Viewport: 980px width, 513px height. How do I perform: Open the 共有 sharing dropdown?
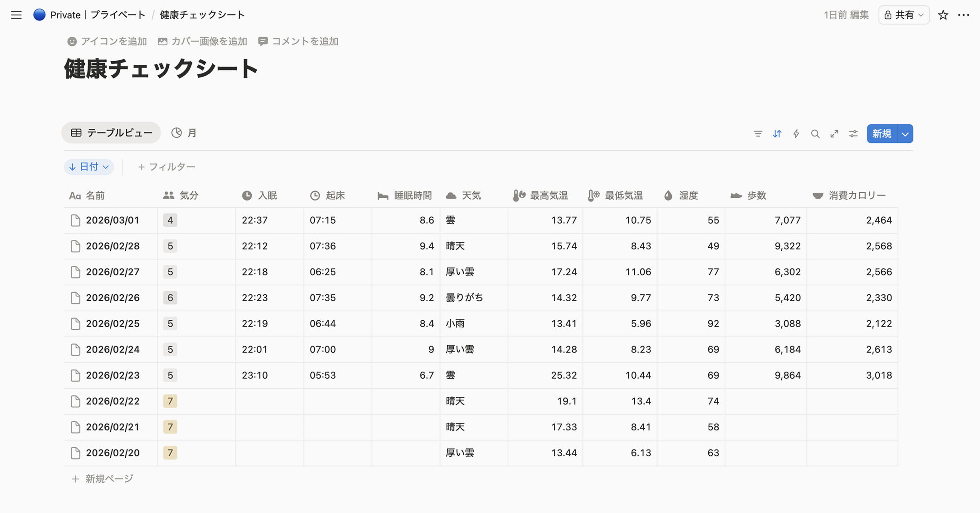point(903,15)
